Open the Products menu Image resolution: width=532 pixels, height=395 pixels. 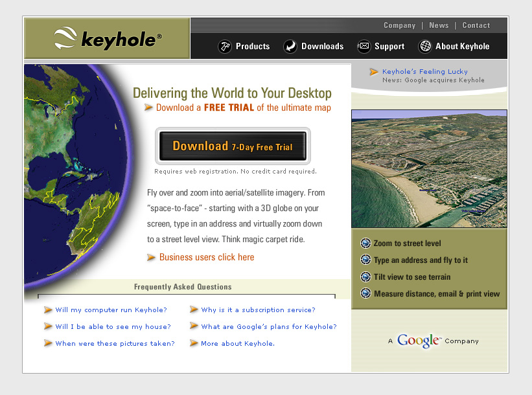point(253,46)
